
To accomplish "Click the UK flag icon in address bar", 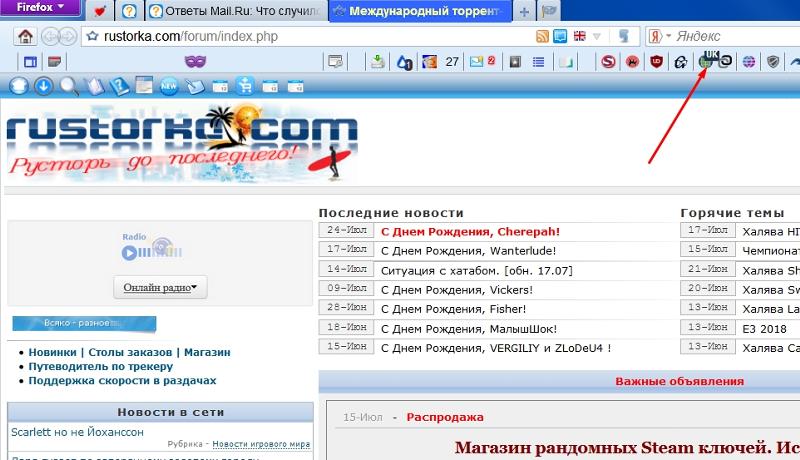I will click(x=579, y=36).
